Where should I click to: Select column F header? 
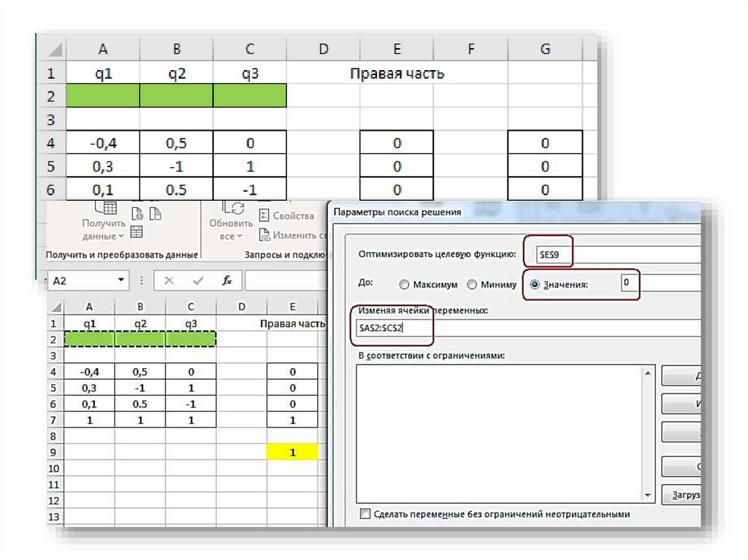point(471,49)
